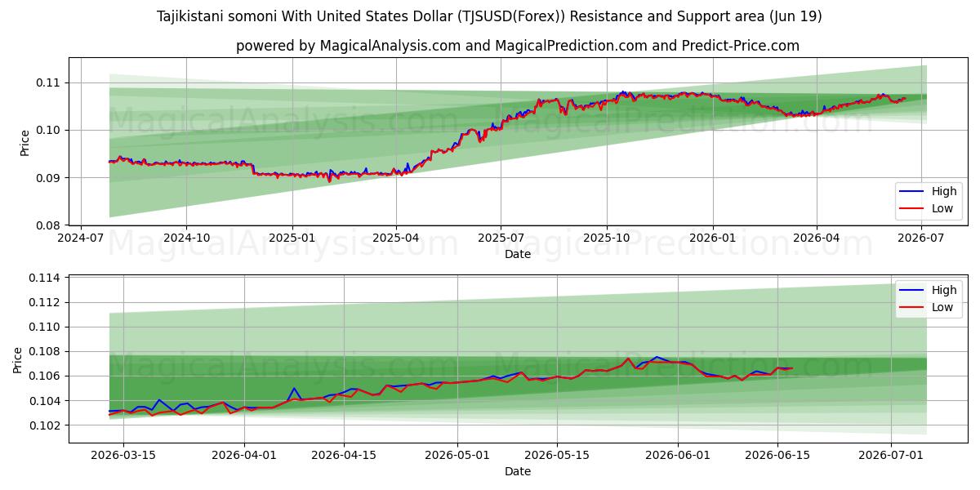Image resolution: width=980 pixels, height=490 pixels.
Task: Click the 0.112 y-axis tick on bottom chart
Action: 47,302
